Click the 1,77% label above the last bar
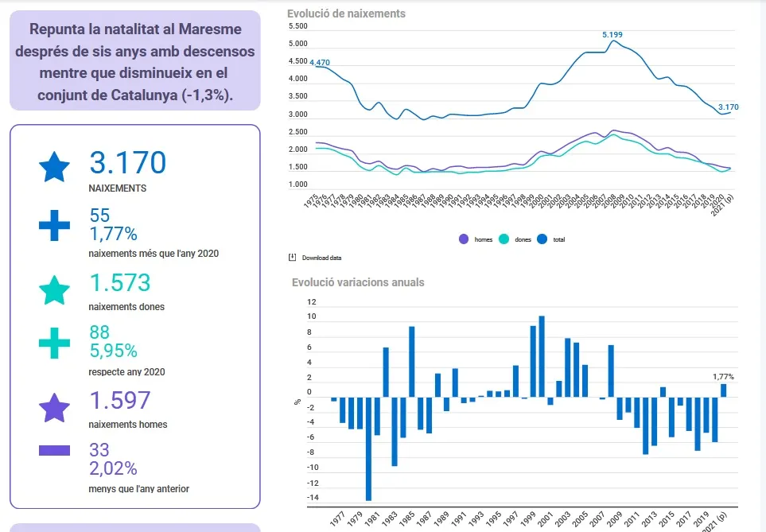The image size is (766, 532). [x=723, y=377]
